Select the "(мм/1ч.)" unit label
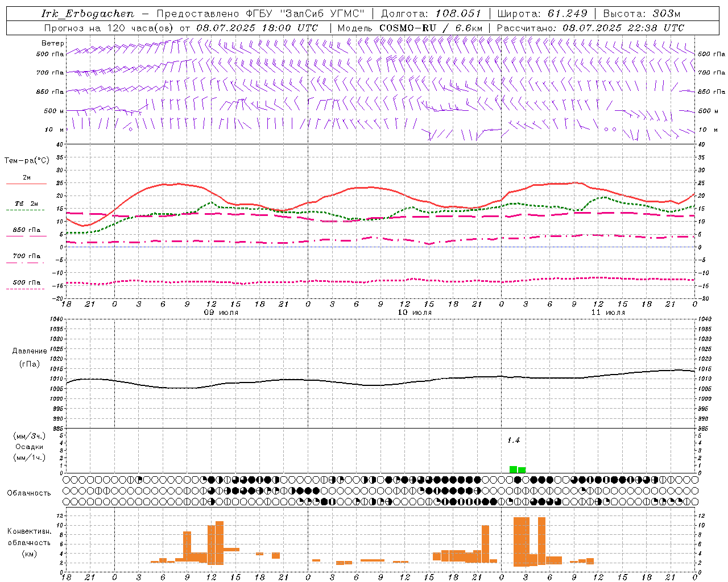Image resolution: width=728 pixels, height=582 pixels. pyautogui.click(x=30, y=458)
